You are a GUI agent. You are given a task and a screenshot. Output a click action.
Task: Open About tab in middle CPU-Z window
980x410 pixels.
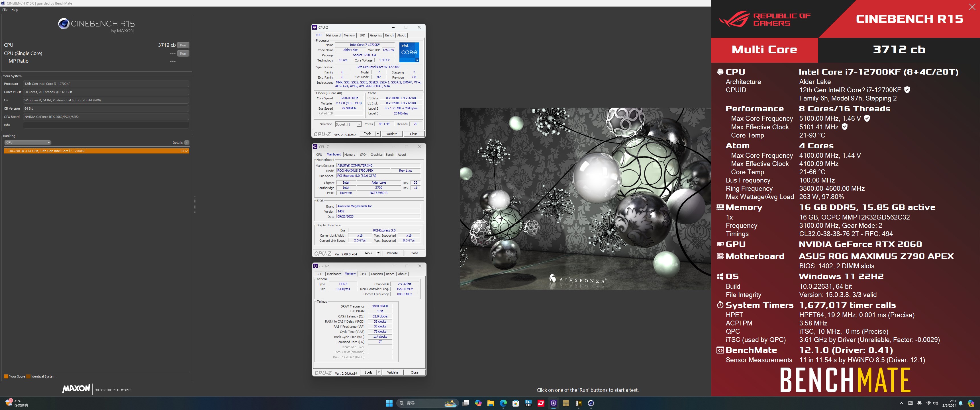coord(402,155)
